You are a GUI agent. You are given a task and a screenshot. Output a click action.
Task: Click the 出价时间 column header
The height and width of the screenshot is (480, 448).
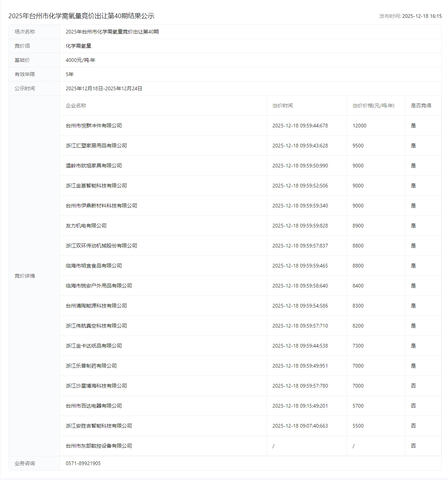[282, 106]
